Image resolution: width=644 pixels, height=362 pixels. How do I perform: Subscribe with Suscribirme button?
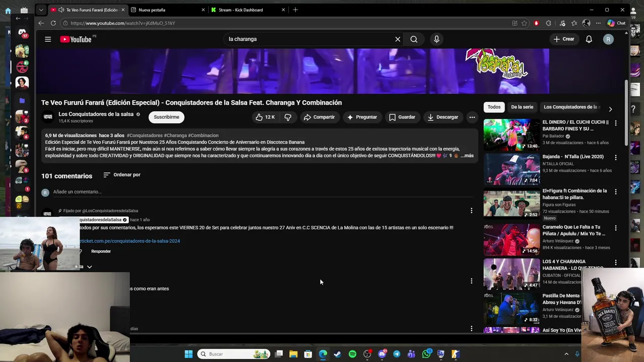pyautogui.click(x=167, y=117)
